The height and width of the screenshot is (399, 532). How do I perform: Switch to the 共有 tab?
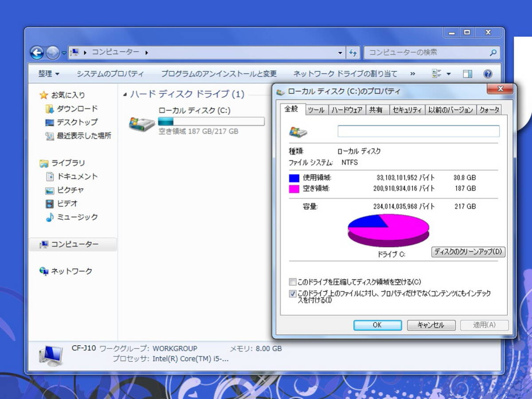[376, 110]
